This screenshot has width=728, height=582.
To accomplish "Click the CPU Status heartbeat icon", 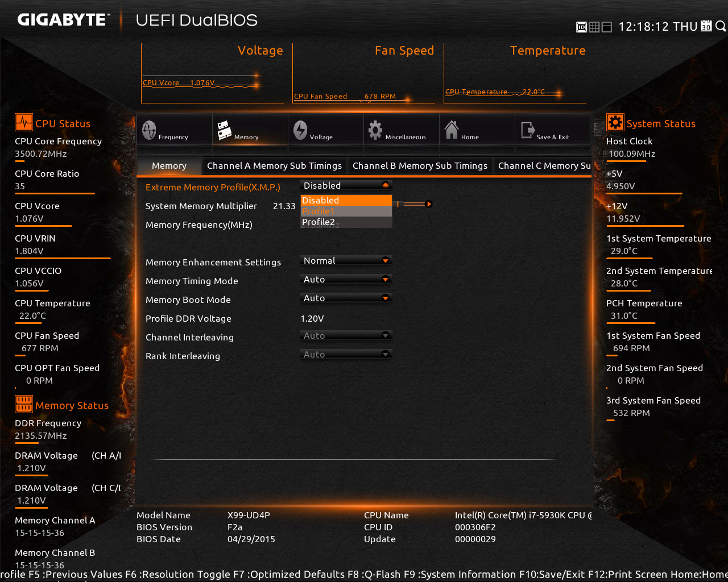I will click(x=24, y=123).
